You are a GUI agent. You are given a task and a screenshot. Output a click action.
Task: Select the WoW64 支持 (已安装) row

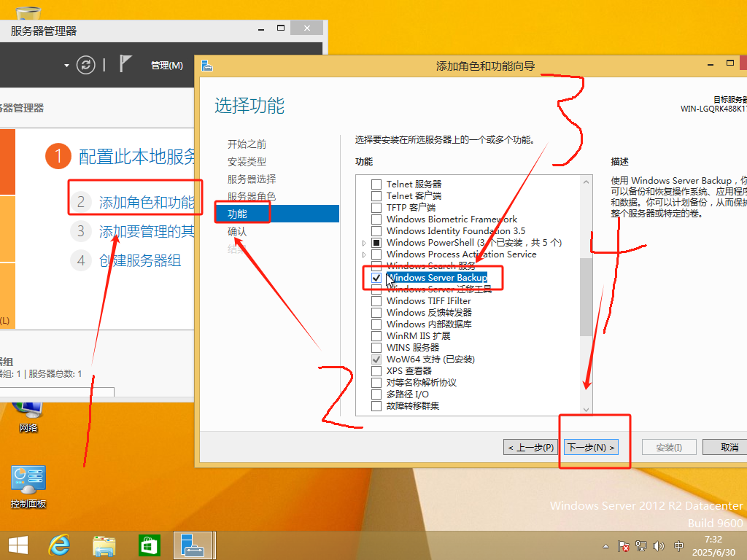[430, 359]
